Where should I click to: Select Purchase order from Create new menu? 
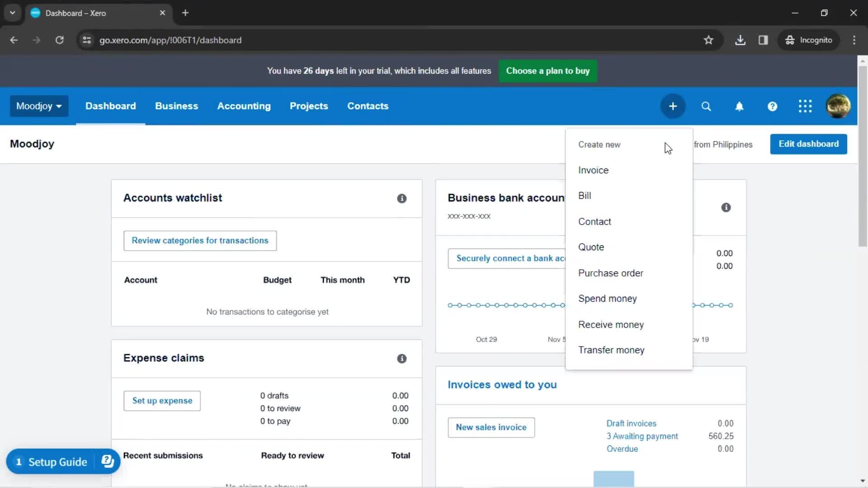[x=629, y=273]
